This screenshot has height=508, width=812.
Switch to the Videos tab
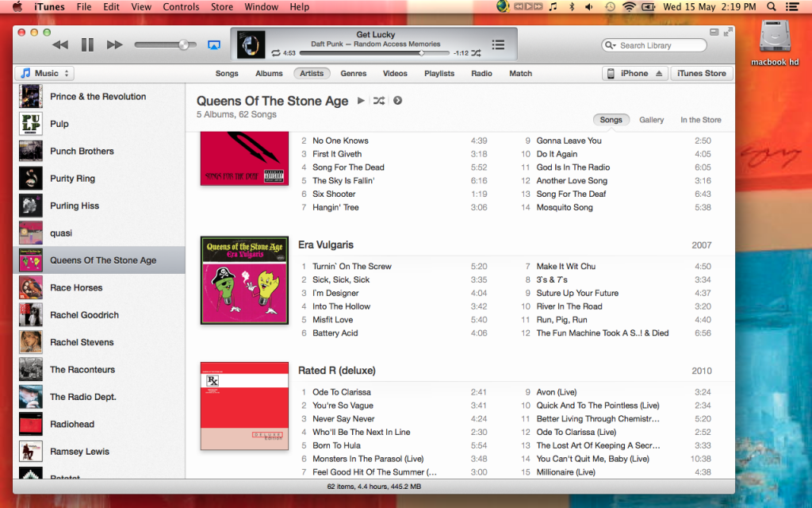[x=395, y=74]
